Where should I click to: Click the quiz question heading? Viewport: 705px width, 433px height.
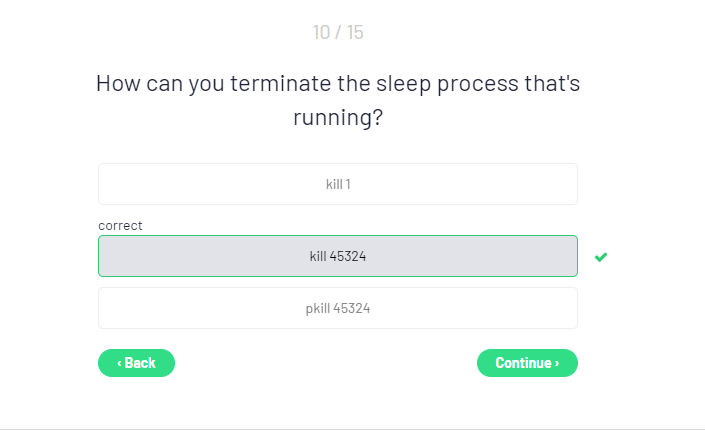(x=338, y=100)
